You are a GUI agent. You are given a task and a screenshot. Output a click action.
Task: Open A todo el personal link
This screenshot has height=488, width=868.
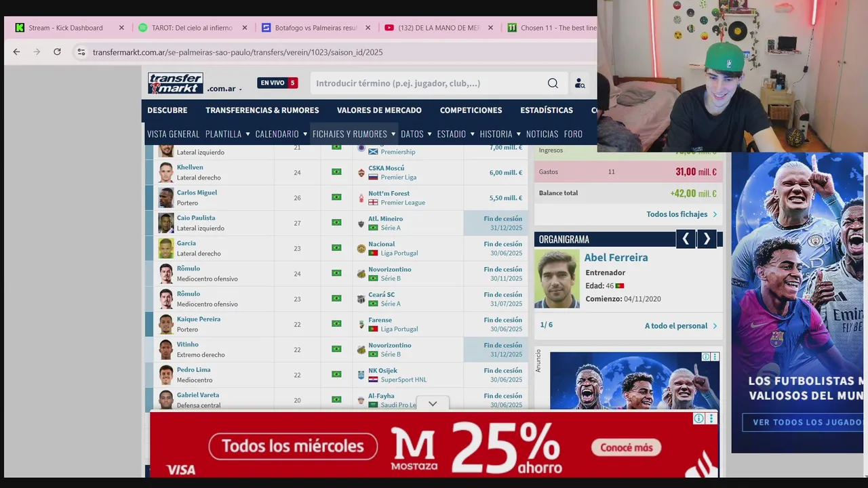coord(681,326)
